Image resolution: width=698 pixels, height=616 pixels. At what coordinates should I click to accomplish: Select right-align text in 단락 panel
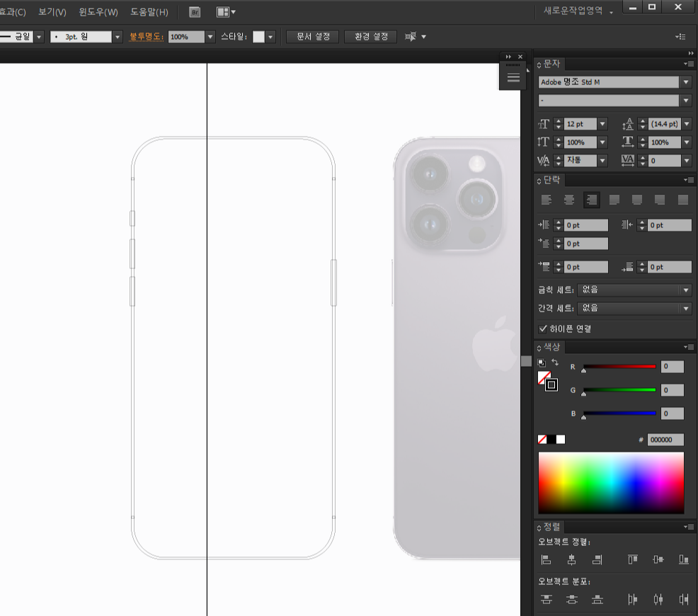pyautogui.click(x=592, y=200)
